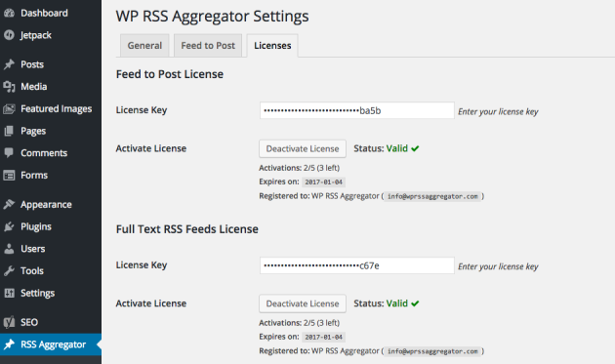Click the Yoast SEO icon
This screenshot has width=615, height=364.
[9, 322]
